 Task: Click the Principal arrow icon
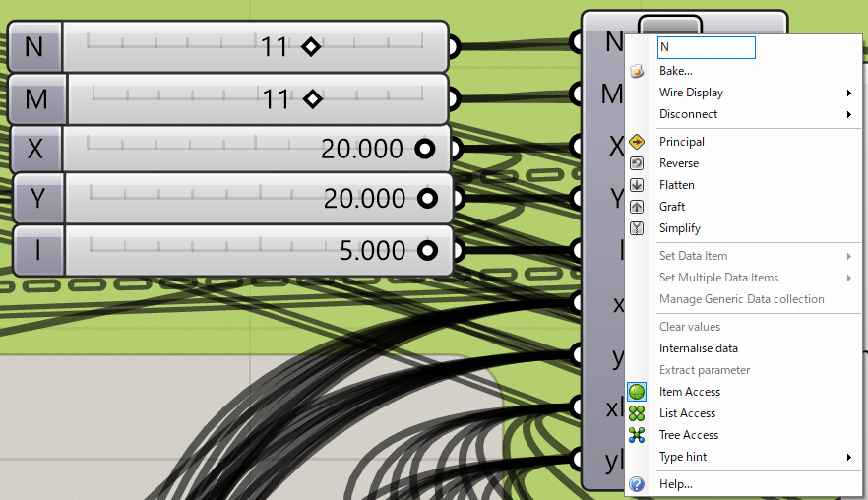(637, 142)
